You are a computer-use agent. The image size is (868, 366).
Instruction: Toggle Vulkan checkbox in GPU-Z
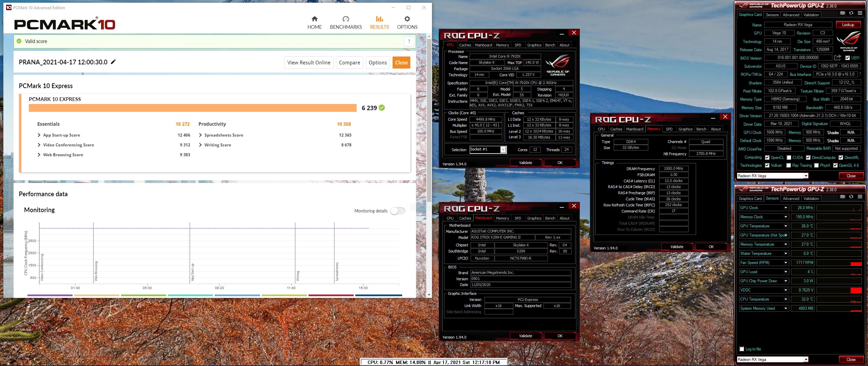[x=767, y=165]
